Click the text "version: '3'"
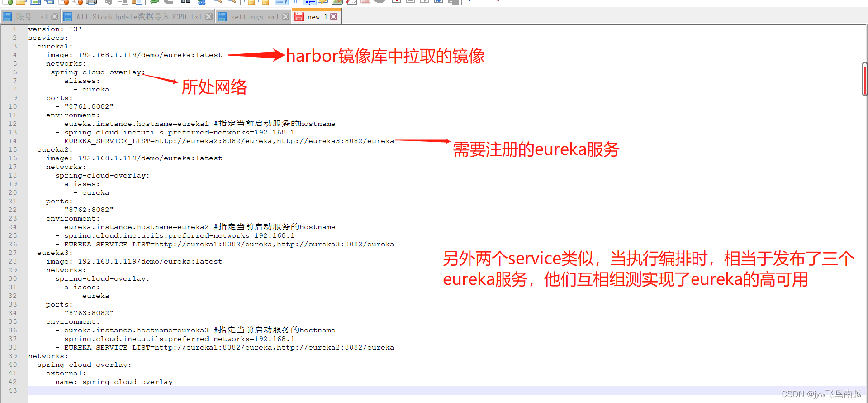Screen dimensions: 868x403 click(55, 29)
